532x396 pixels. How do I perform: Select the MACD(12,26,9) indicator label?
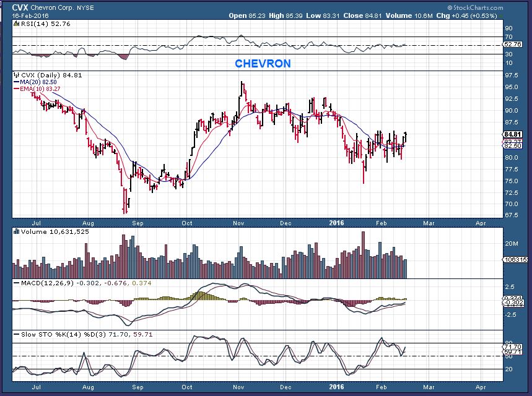click(x=47, y=283)
